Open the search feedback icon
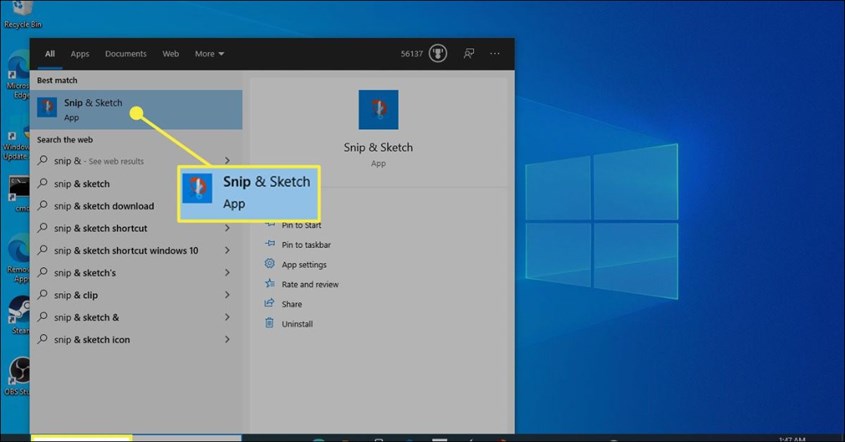 469,53
